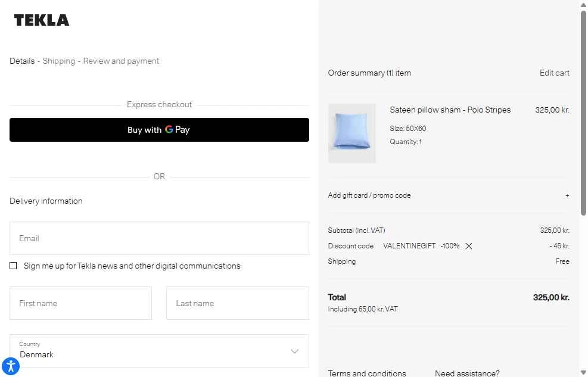Tick the Tekla news signup checkbox
This screenshot has width=588, height=377.
[x=13, y=266]
